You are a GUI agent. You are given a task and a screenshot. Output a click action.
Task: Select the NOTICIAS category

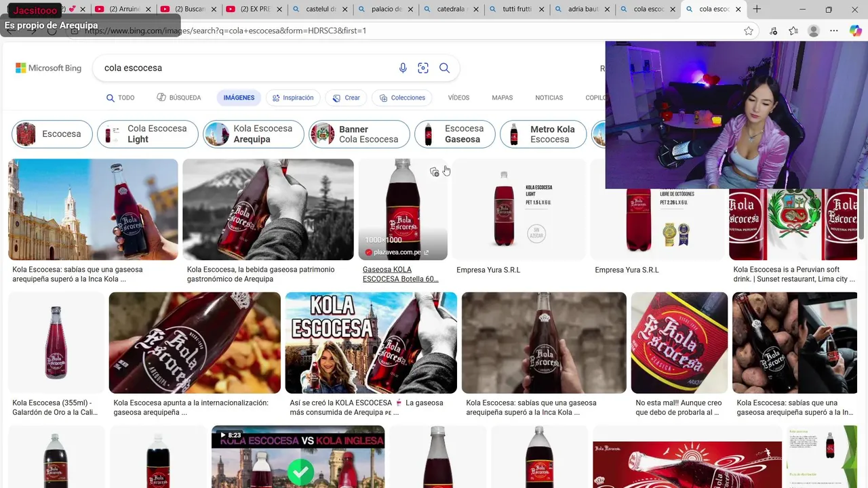pos(549,98)
